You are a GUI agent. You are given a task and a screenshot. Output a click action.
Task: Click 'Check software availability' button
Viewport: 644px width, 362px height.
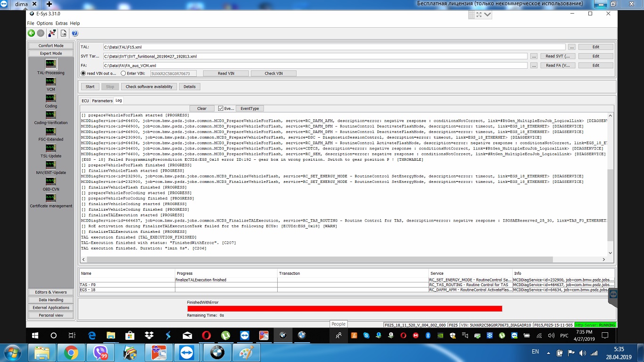(x=149, y=87)
